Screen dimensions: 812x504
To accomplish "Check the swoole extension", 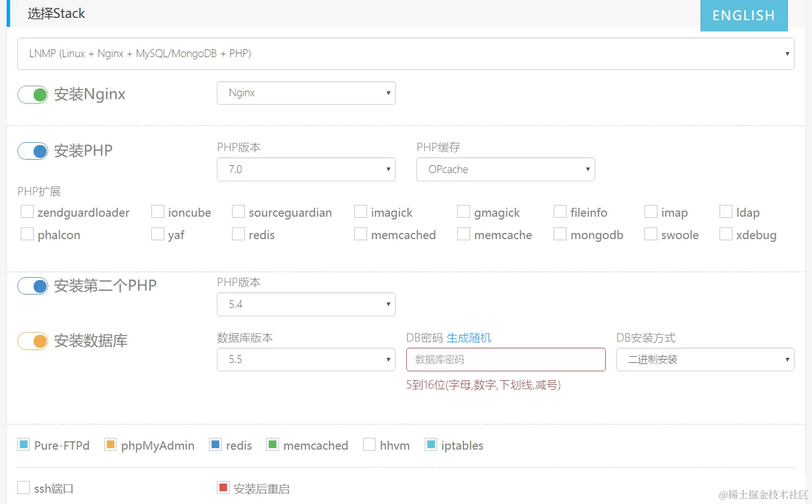I will tap(651, 234).
